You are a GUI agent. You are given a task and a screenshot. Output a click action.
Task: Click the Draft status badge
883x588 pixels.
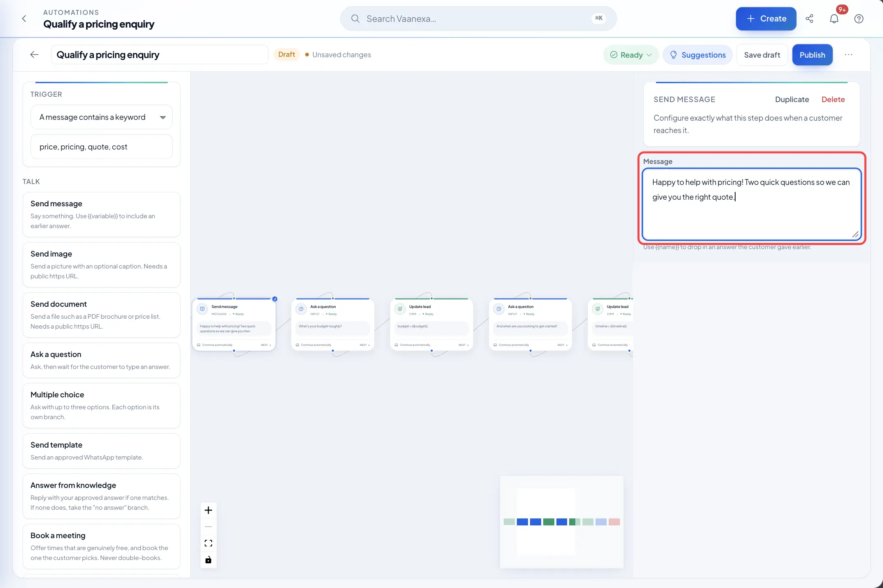(x=287, y=55)
